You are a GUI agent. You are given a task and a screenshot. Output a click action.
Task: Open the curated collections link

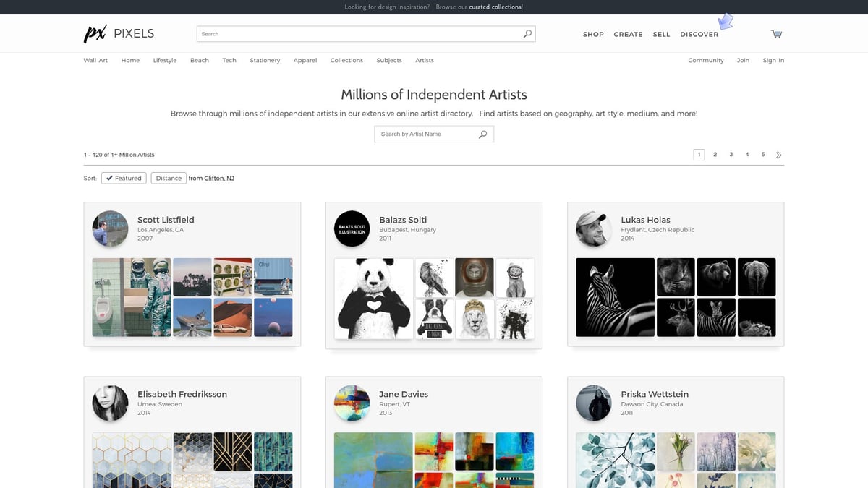click(x=495, y=7)
